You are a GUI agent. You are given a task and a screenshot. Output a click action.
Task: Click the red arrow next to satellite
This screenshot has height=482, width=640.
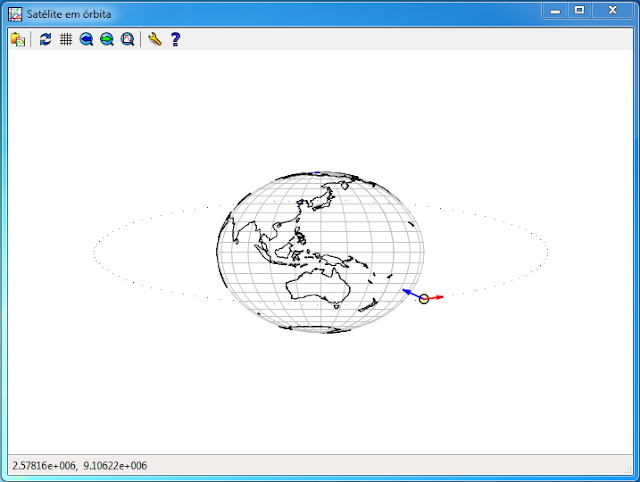point(436,297)
